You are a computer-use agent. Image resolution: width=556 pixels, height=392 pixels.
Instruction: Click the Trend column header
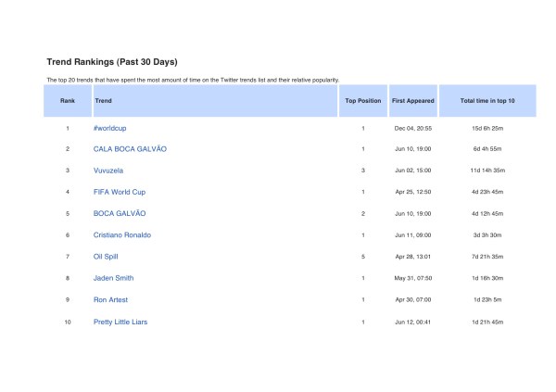click(104, 99)
